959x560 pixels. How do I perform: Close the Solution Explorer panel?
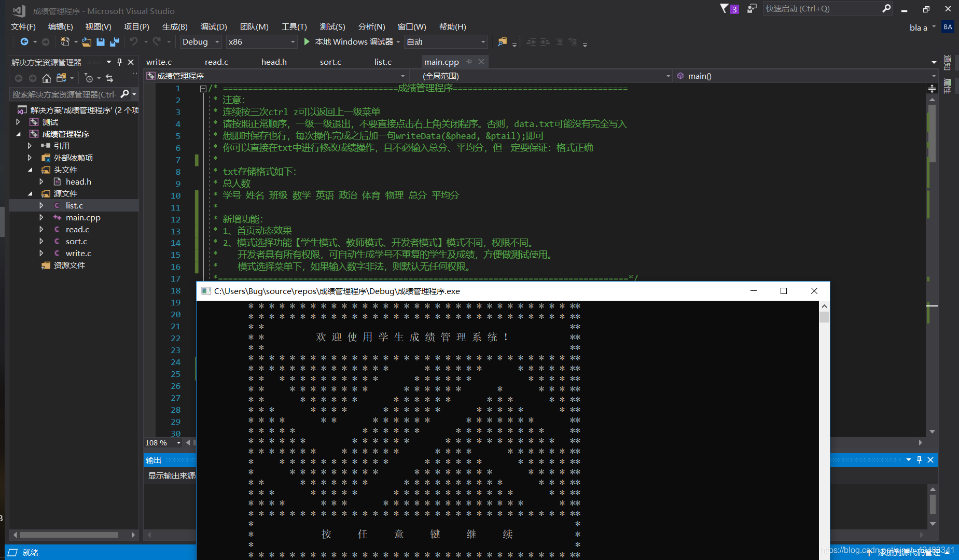(131, 62)
